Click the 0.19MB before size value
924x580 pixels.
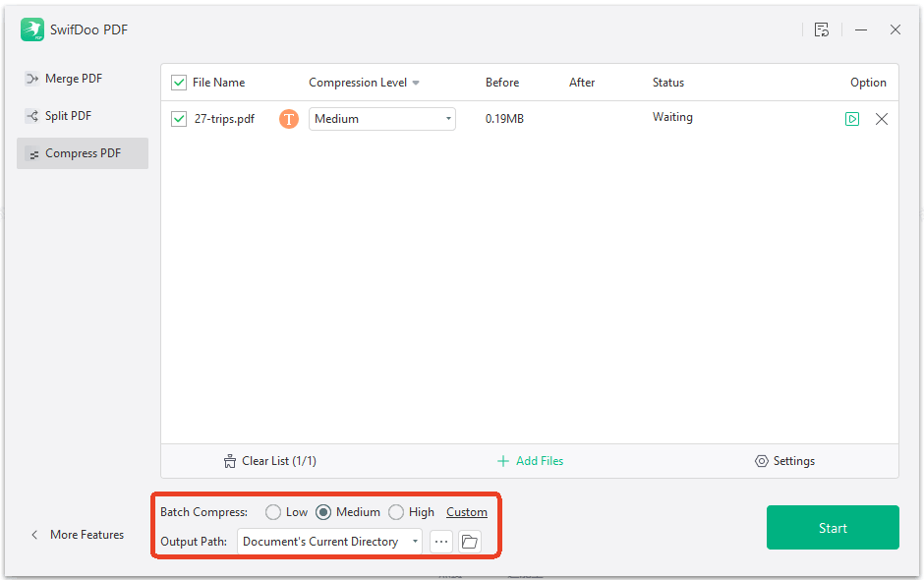point(504,119)
